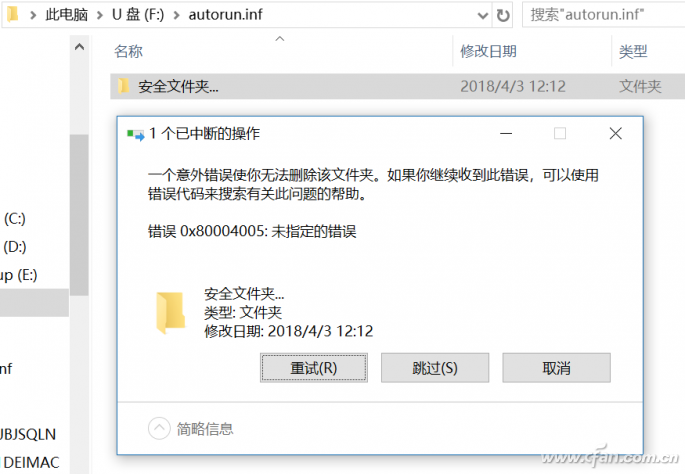The image size is (685, 474).
Task: Click 此电脑 in the breadcrumb path
Action: click(x=66, y=15)
